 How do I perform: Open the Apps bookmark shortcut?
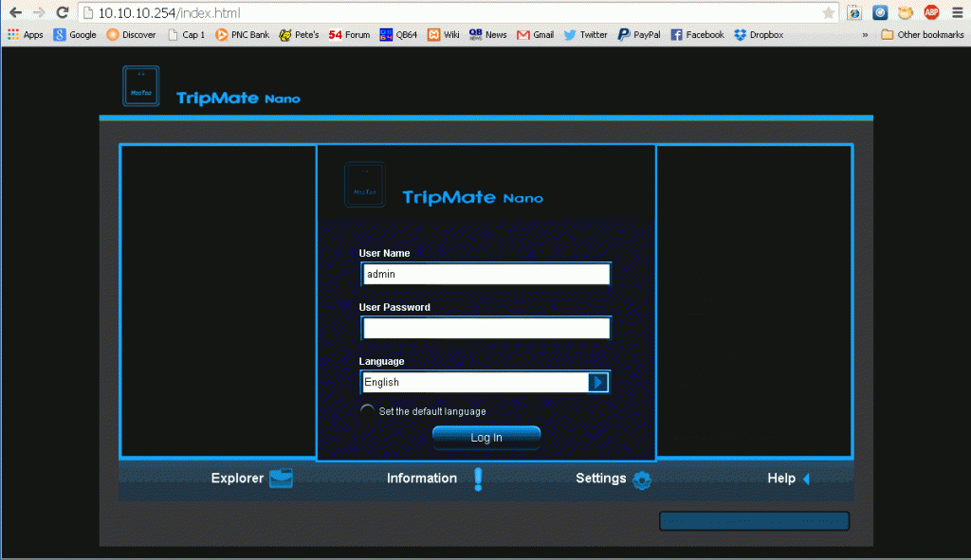click(26, 35)
